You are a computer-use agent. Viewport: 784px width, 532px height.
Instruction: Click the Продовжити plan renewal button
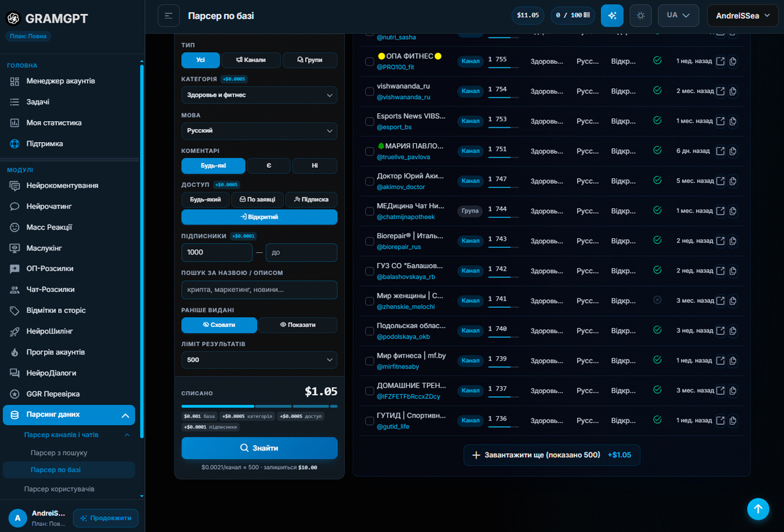(x=105, y=518)
